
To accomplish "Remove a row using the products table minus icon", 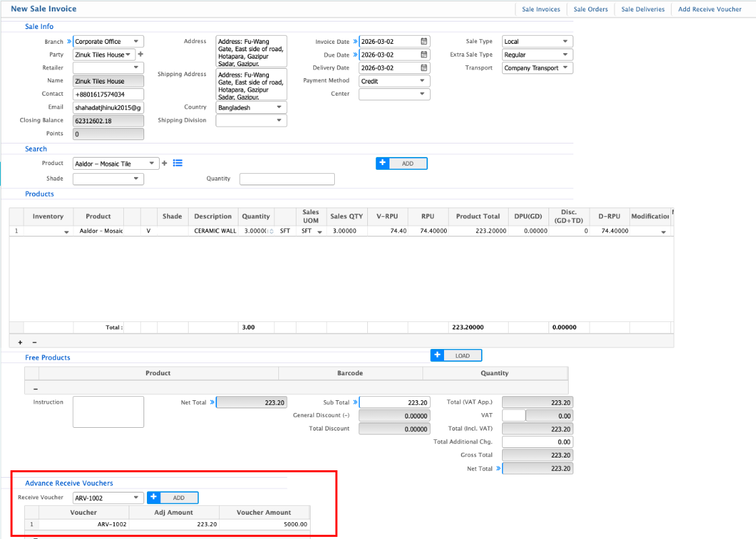I will [x=34, y=342].
